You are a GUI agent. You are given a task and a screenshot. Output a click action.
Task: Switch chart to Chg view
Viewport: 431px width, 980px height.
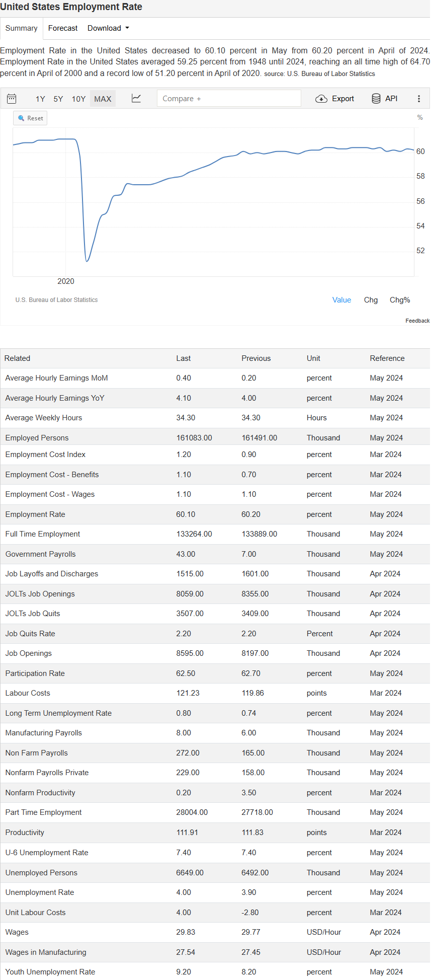371,300
